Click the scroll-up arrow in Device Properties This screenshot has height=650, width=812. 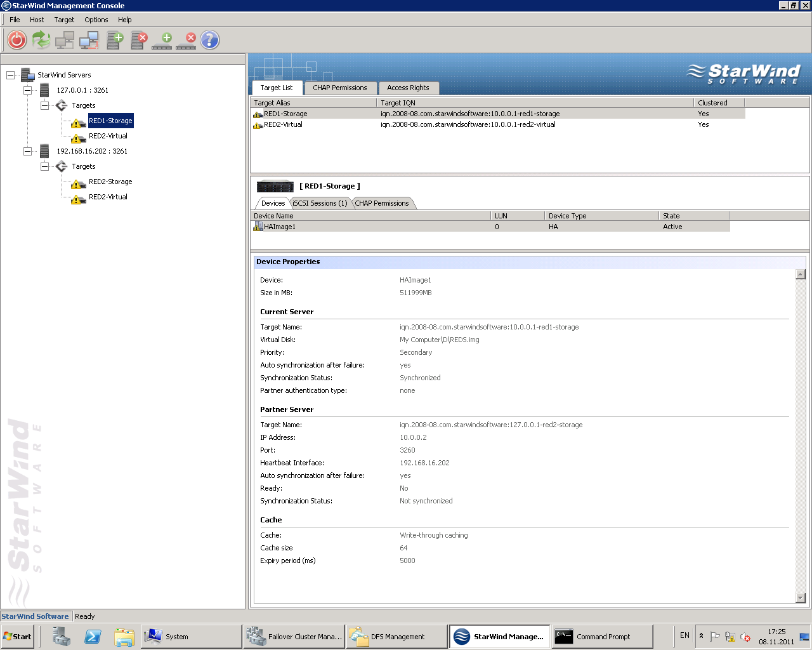(801, 274)
